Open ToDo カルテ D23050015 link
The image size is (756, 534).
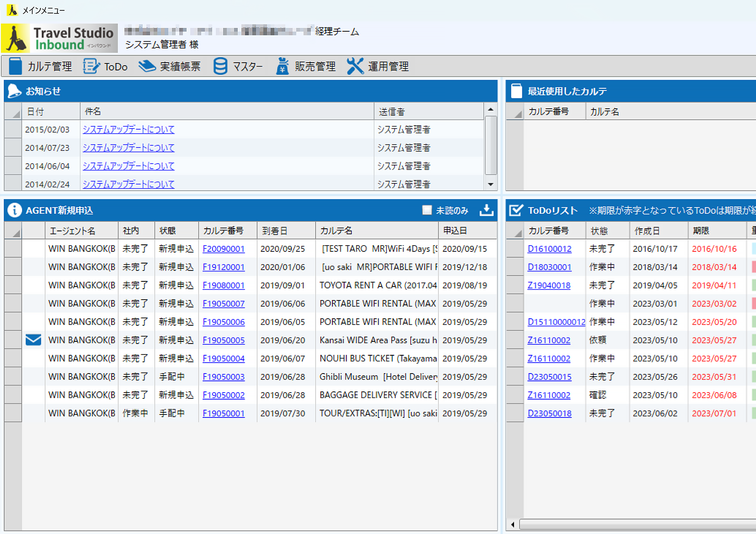(x=549, y=377)
